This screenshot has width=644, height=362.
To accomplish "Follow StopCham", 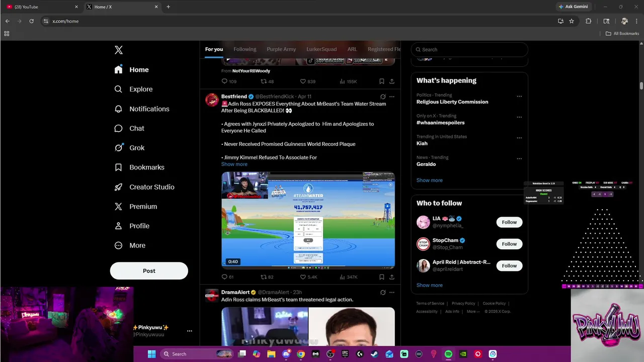I will [x=509, y=244].
